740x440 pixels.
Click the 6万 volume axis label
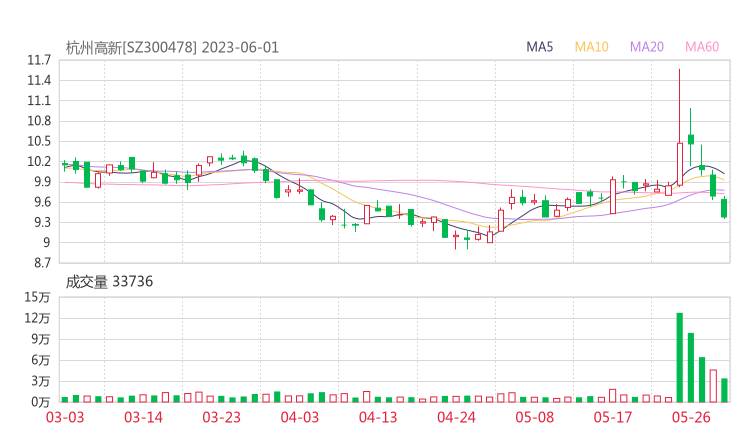41,361
